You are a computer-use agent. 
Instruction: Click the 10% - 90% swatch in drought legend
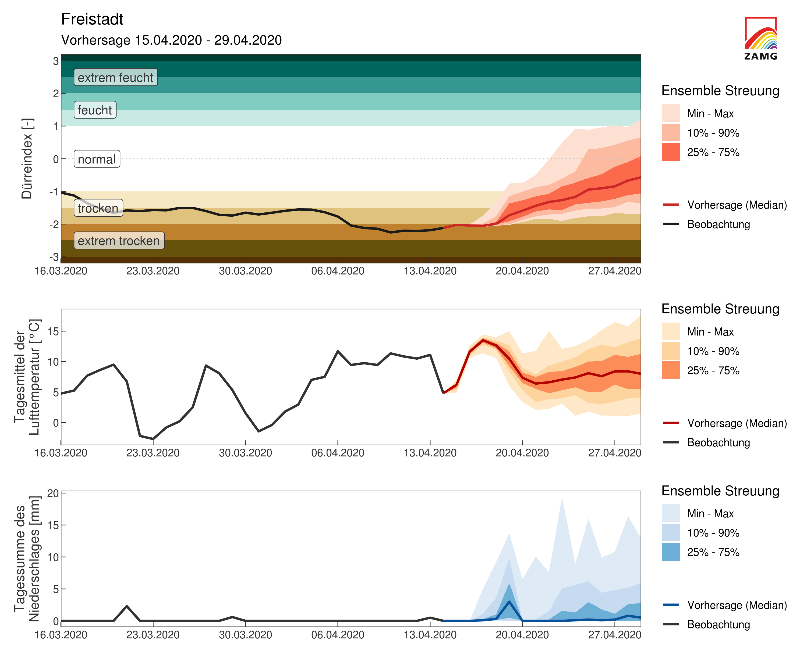tap(671, 133)
